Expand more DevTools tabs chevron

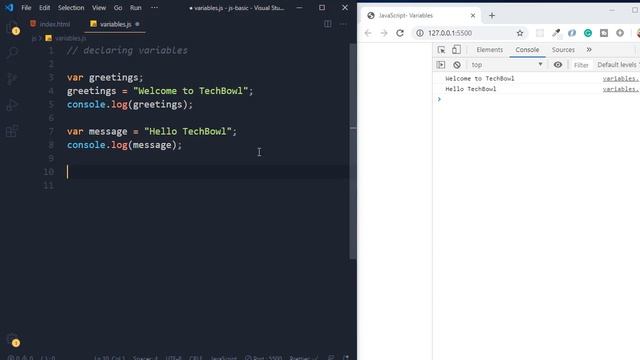(589, 50)
